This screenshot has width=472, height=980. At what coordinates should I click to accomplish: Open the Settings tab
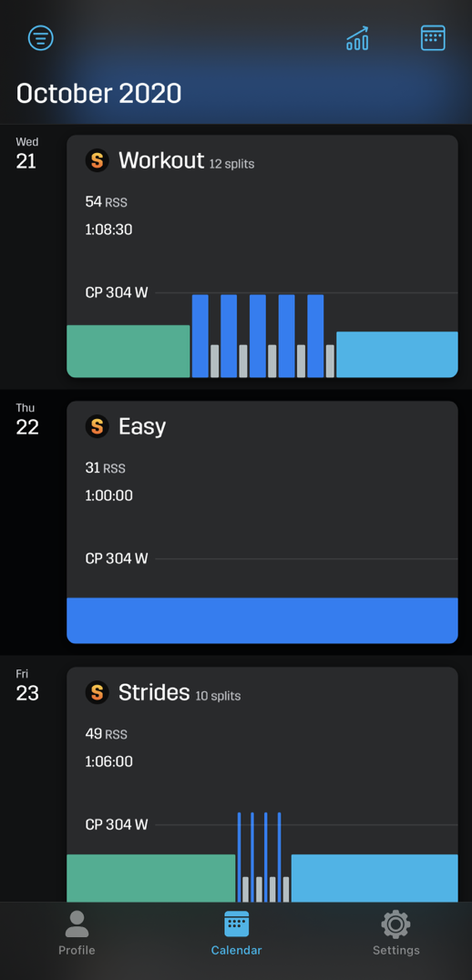pos(395,933)
